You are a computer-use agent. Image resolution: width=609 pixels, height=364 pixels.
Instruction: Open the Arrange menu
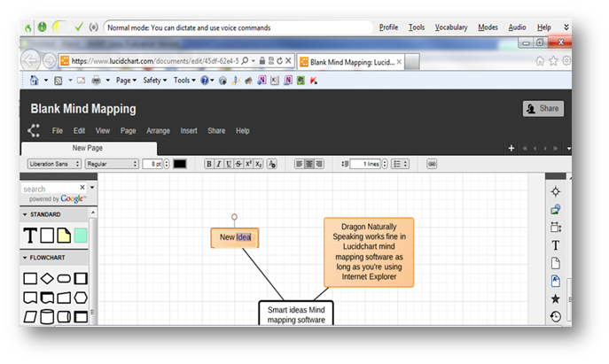coord(158,130)
